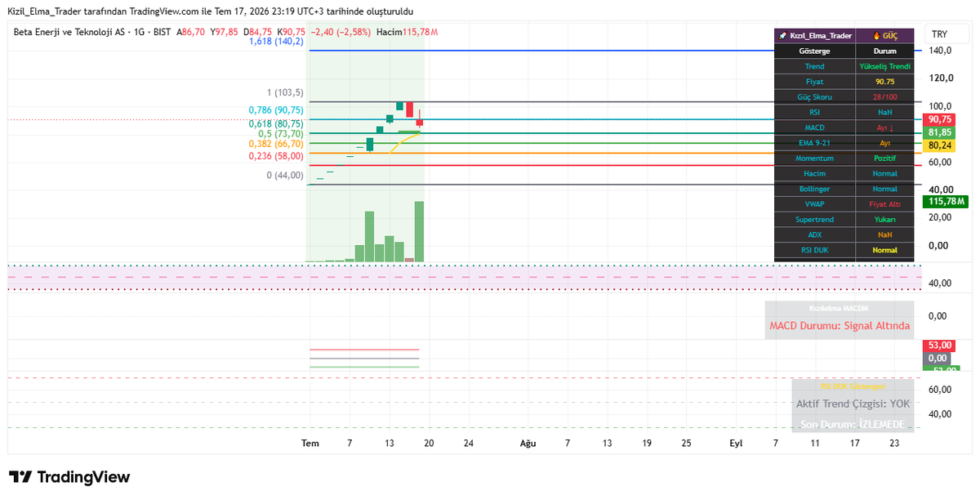Viewport: 980px width, 500px height.
Task: Click the 25 date label on time axis
Action: pyautogui.click(x=686, y=443)
